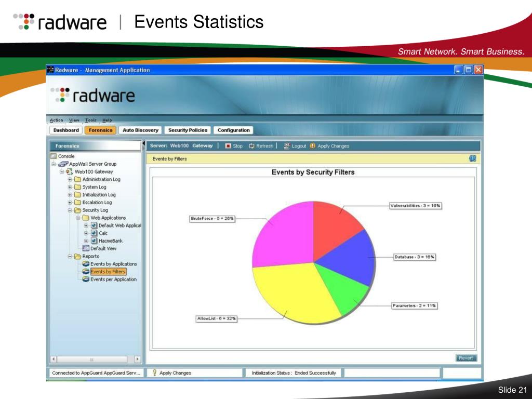Image resolution: width=532 pixels, height=399 pixels.
Task: Expand the Calc application node
Action: coord(86,233)
